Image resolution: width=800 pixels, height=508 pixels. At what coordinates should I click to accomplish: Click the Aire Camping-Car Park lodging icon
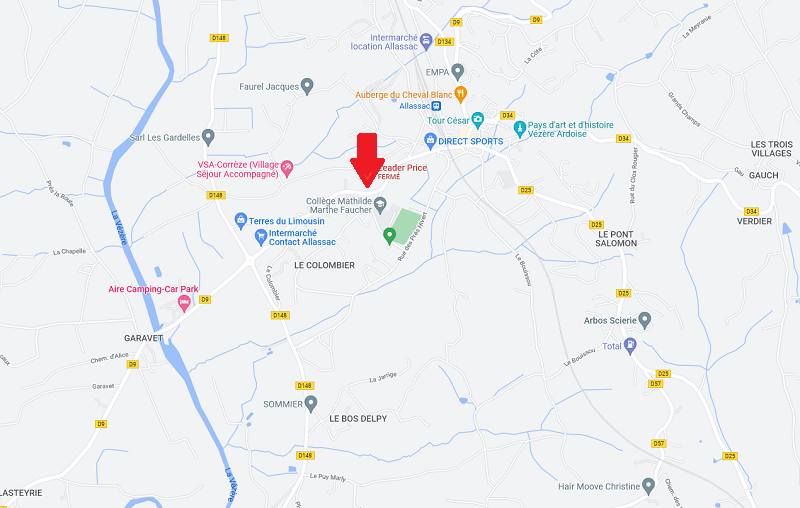pyautogui.click(x=184, y=303)
